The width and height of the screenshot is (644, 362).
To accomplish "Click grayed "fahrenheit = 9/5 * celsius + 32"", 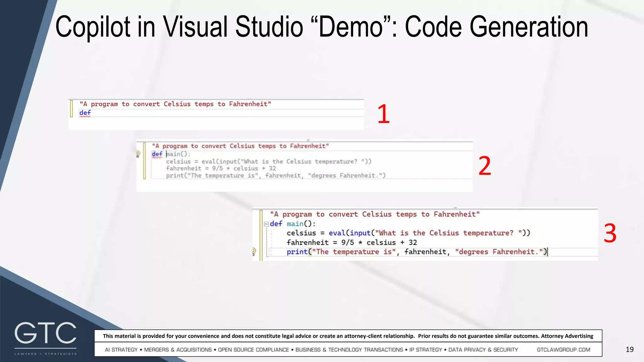I will click(x=221, y=168).
